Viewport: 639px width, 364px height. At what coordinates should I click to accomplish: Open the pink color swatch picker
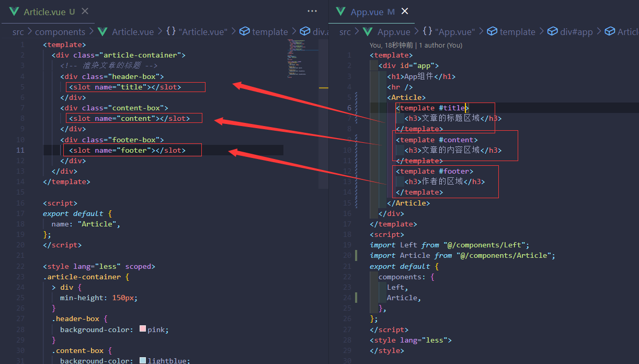click(143, 329)
